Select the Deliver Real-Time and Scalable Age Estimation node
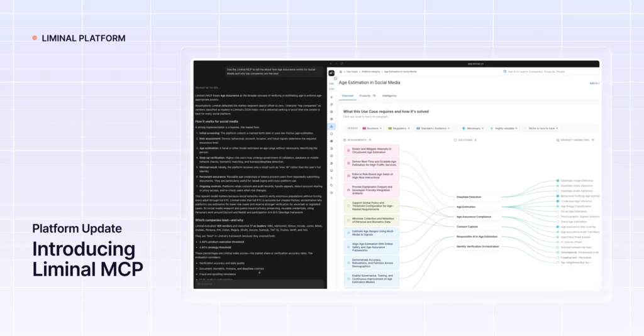Screen dimensions: 644x336 pyautogui.click(x=371, y=163)
